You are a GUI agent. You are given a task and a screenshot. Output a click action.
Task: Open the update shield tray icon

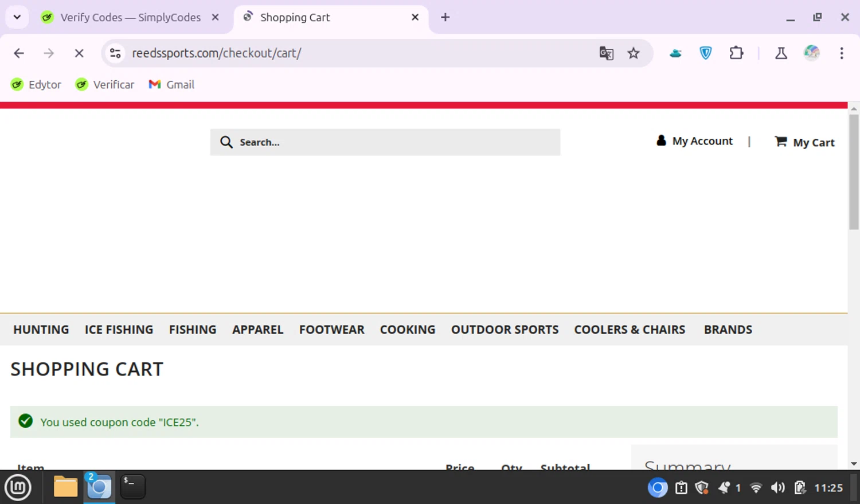(x=702, y=488)
